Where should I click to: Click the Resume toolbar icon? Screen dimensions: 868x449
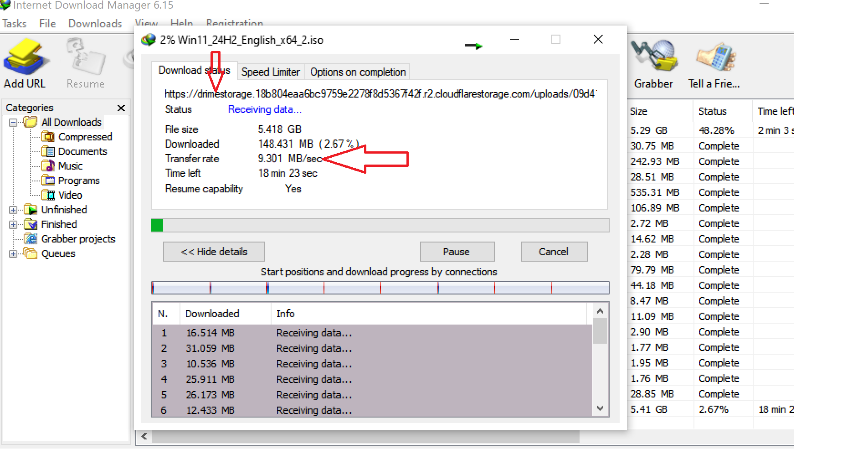tap(85, 57)
